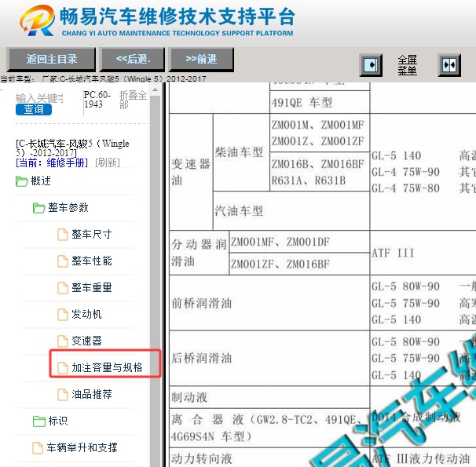Screen dimensions: 476x467
Task: Click the 概述 folder icon
Action: click(21, 181)
